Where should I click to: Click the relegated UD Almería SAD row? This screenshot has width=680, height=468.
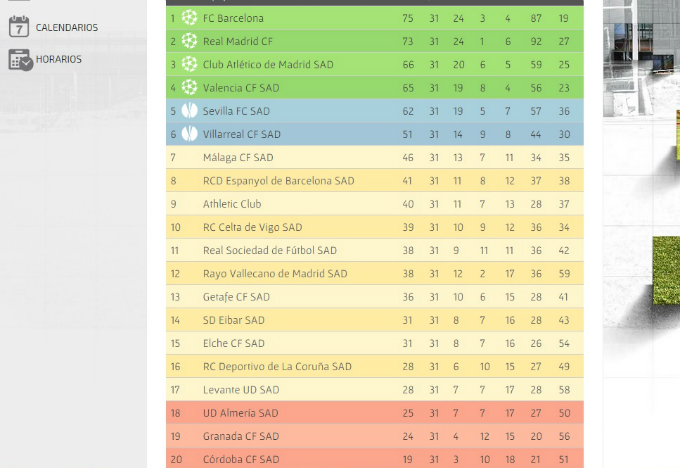tap(375, 413)
